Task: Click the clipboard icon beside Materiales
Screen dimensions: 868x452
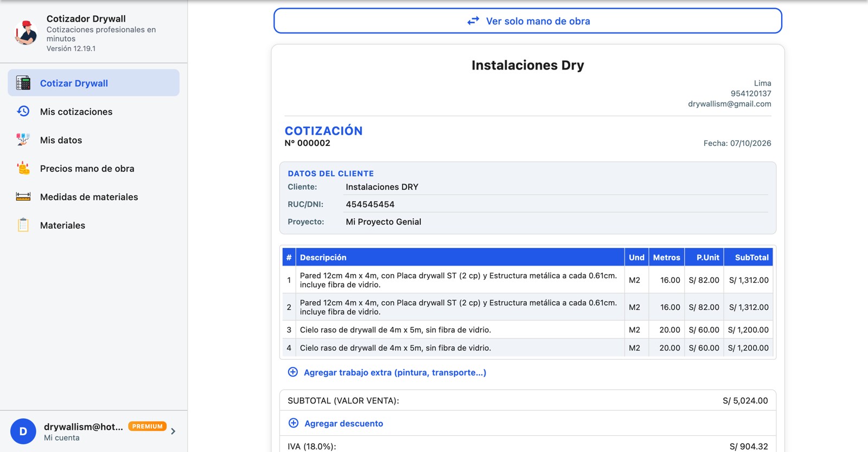Action: coord(23,225)
